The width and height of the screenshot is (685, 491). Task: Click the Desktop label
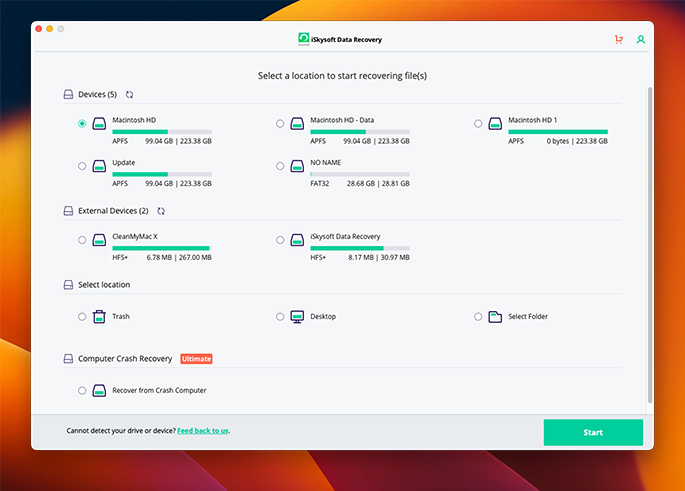click(x=323, y=317)
